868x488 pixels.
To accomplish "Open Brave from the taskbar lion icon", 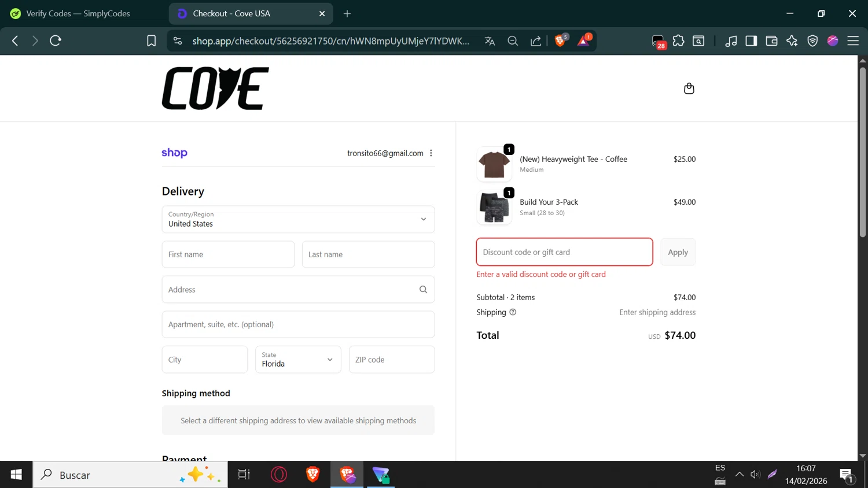I will (312, 475).
